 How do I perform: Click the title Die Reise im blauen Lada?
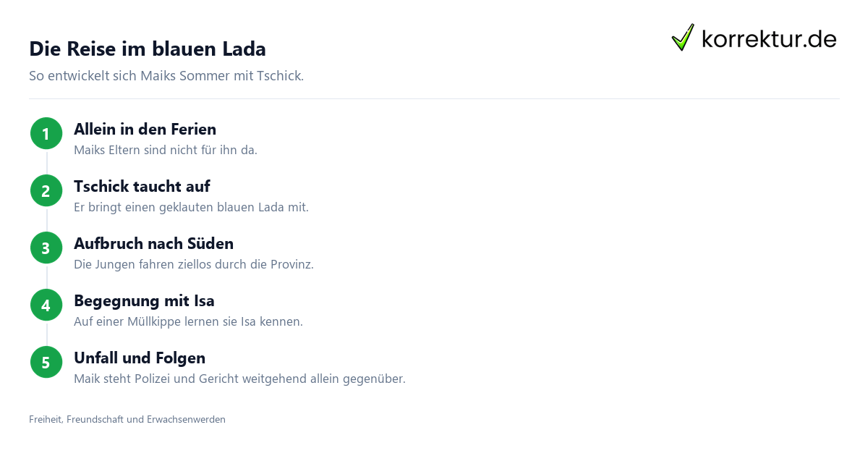point(148,49)
